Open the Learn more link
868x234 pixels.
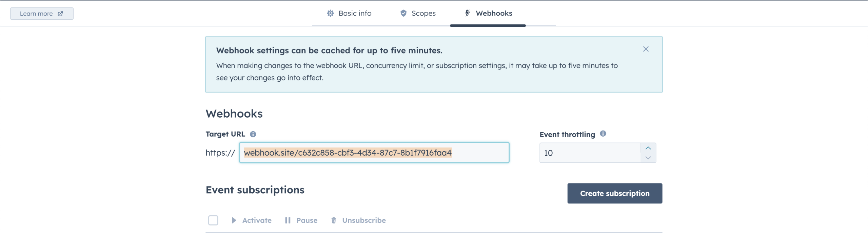pyautogui.click(x=42, y=14)
